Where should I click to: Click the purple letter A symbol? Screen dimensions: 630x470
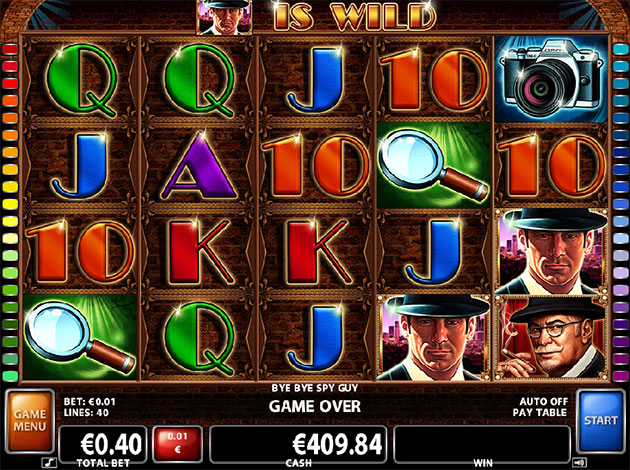(x=198, y=166)
